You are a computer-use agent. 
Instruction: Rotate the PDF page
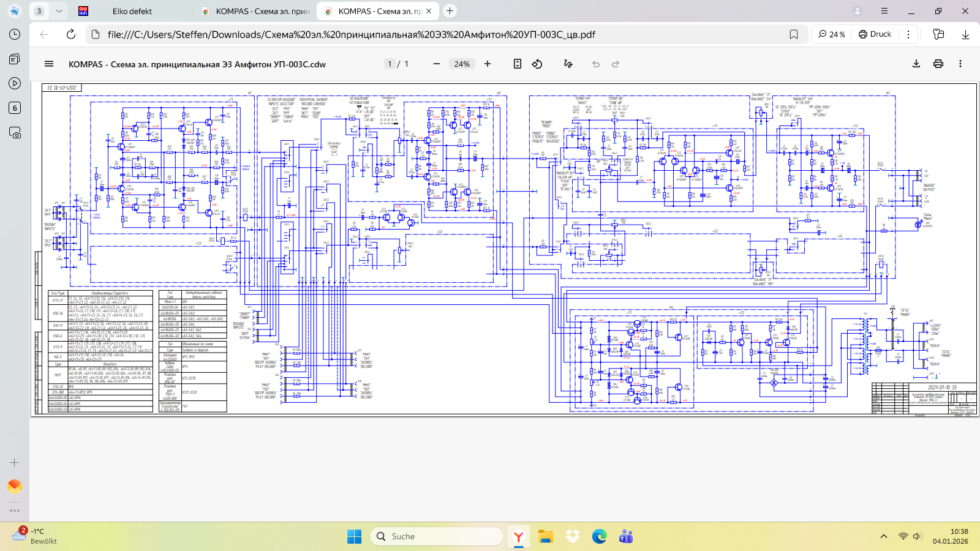coord(537,64)
